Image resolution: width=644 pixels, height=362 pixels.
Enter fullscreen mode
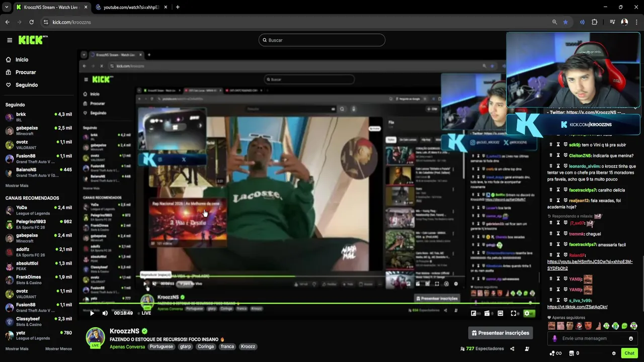[x=513, y=313]
